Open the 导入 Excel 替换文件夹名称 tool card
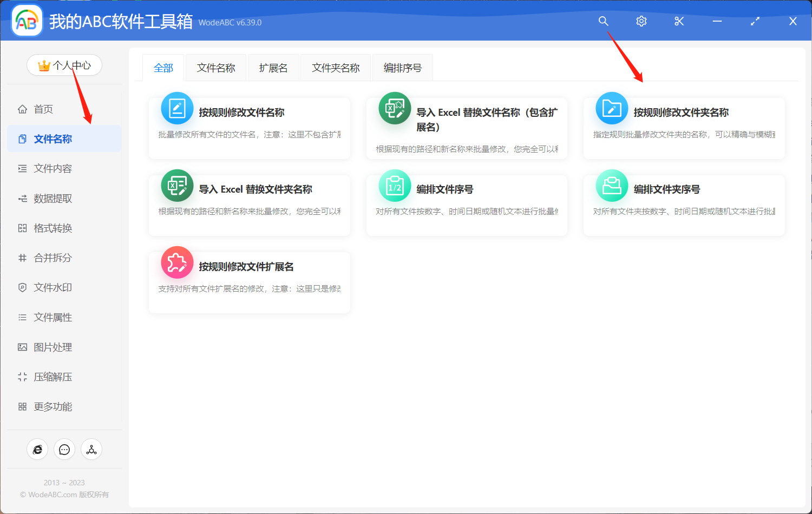Viewport: 812px width, 514px height. click(x=249, y=205)
